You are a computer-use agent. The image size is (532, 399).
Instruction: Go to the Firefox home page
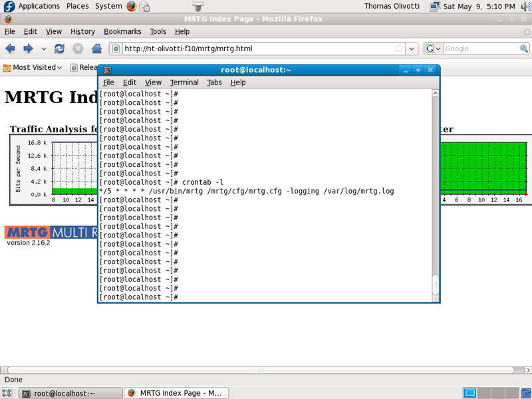[97, 49]
